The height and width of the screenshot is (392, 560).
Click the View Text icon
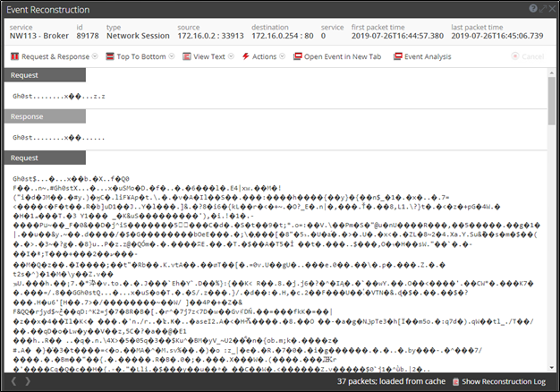187,56
